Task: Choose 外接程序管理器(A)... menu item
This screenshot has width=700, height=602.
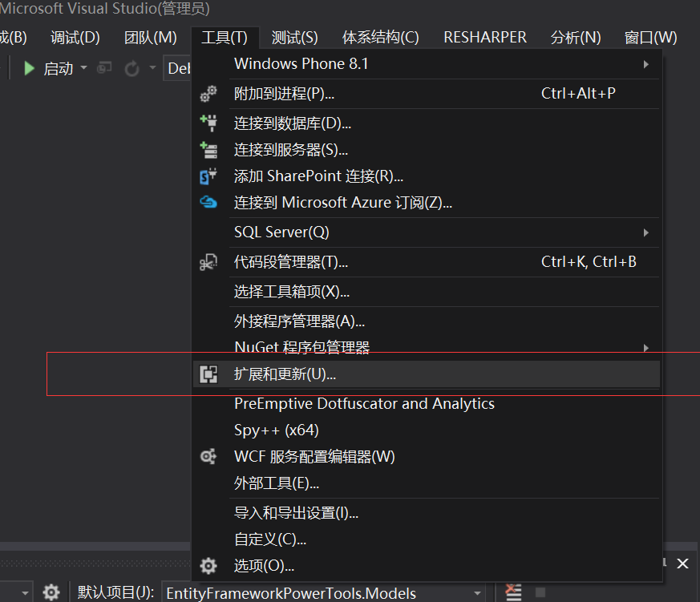Action: (x=427, y=321)
